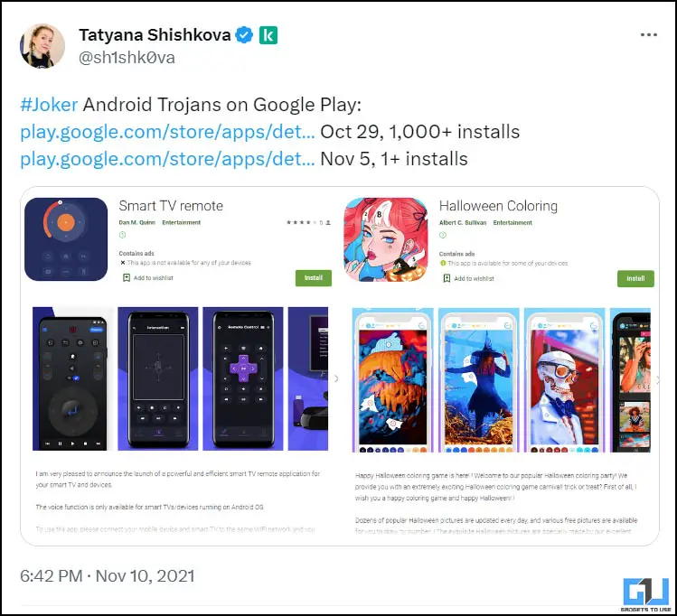Click the wishlist bookmark icon under Smart TV remote
This screenshot has width=677, height=616.
(127, 278)
